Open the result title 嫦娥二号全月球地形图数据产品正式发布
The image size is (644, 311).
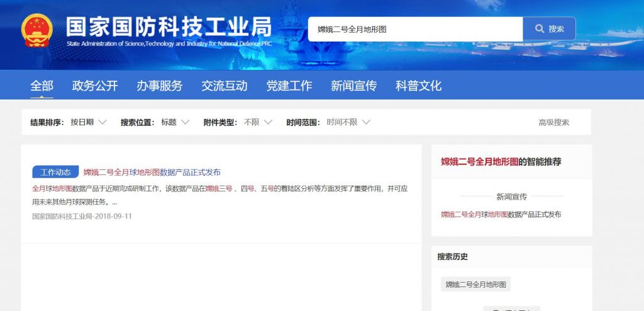(152, 172)
